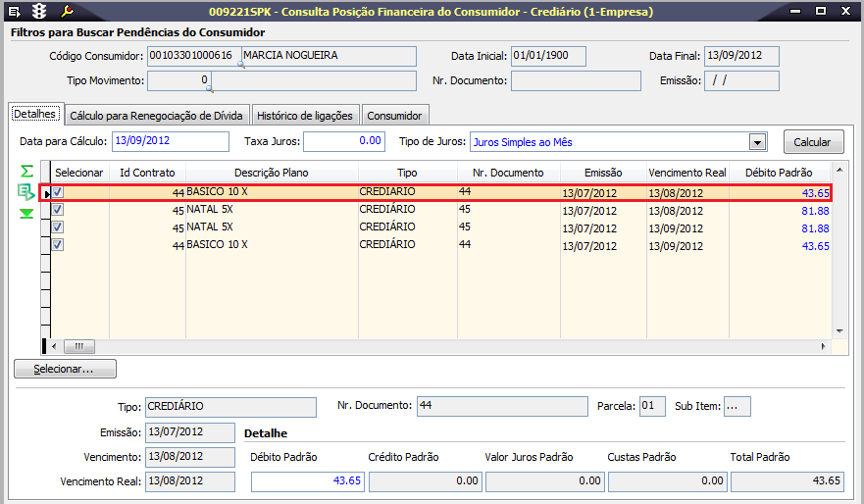Click the Código Consumidor input field

(x=194, y=56)
